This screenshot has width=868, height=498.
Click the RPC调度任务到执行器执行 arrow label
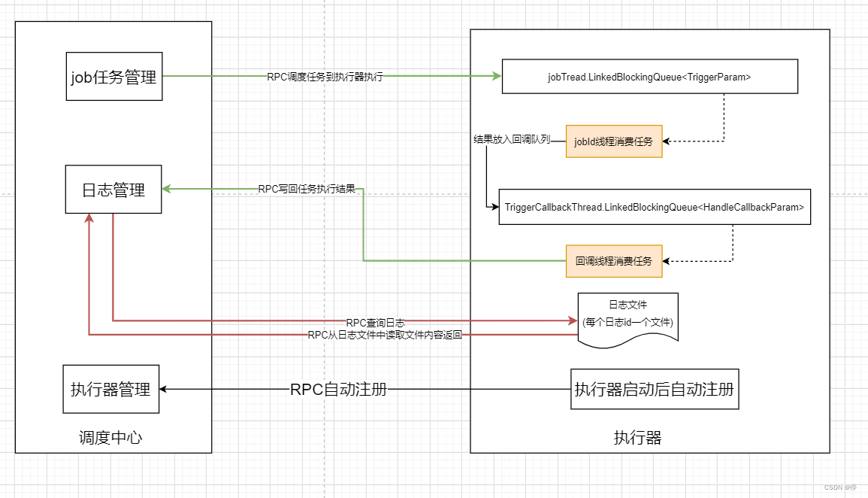[326, 75]
